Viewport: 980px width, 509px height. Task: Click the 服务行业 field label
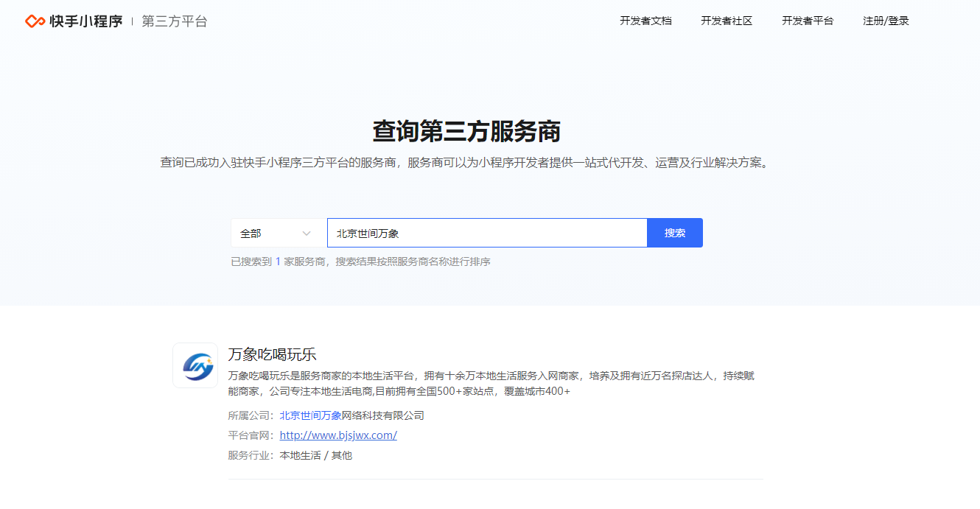pos(251,455)
